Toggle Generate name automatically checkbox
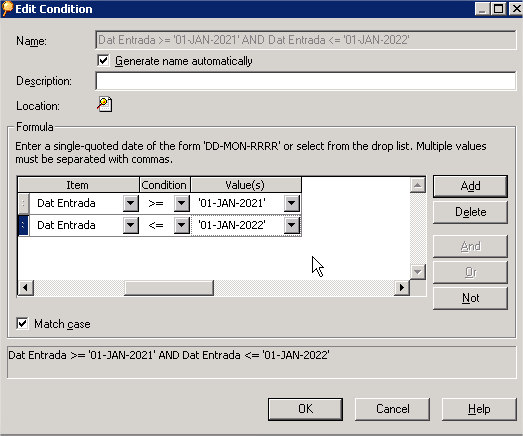 (x=103, y=61)
